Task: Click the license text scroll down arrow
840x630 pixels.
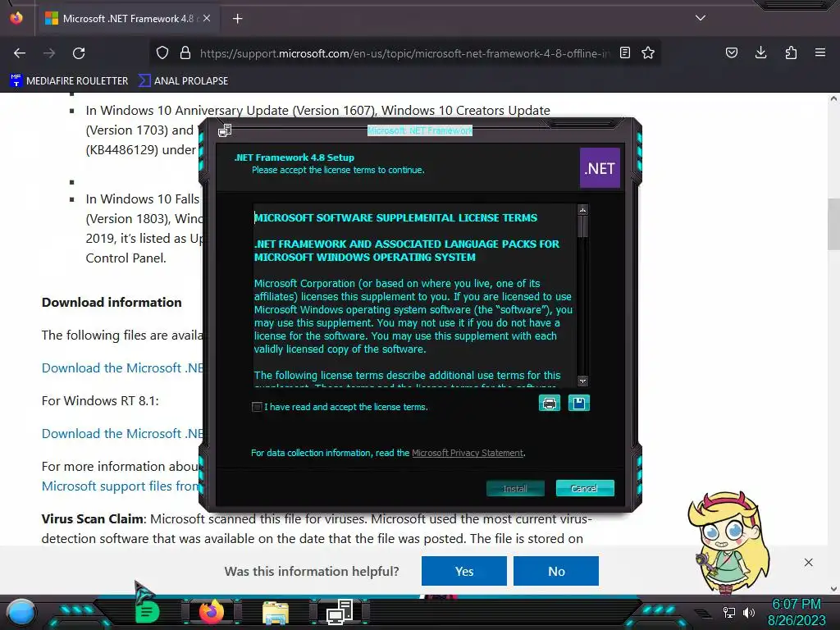Action: (583, 381)
